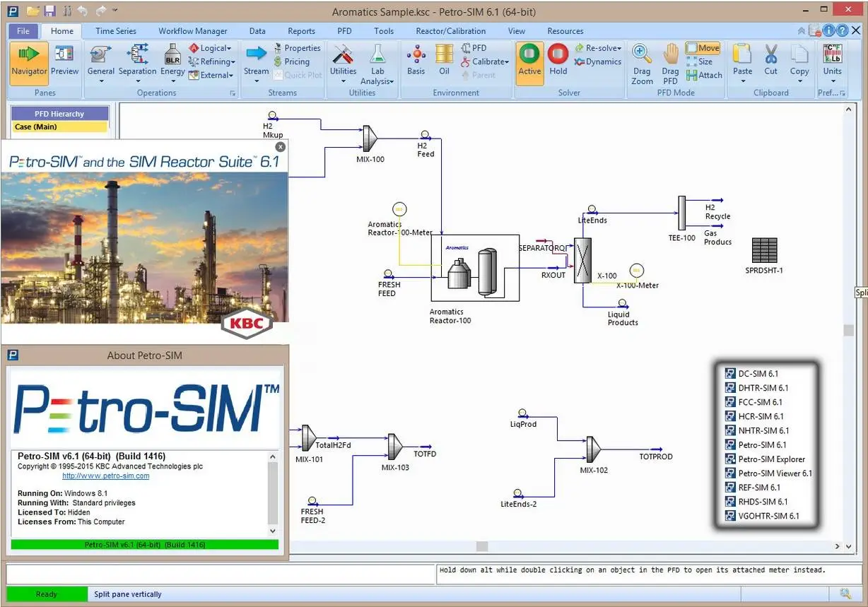Enable Size PFD mode
Image resolution: width=868 pixels, height=607 pixels.
click(x=699, y=61)
